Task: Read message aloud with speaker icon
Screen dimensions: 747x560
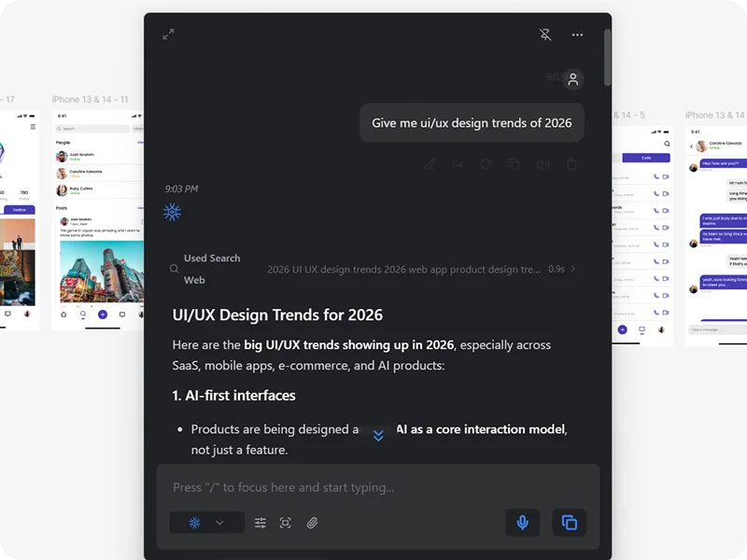Action: tap(543, 164)
